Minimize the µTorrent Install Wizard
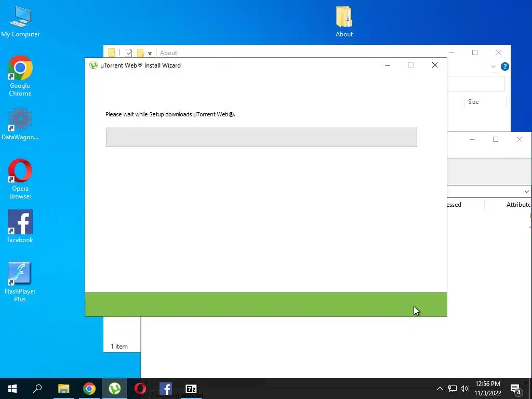 (388, 65)
